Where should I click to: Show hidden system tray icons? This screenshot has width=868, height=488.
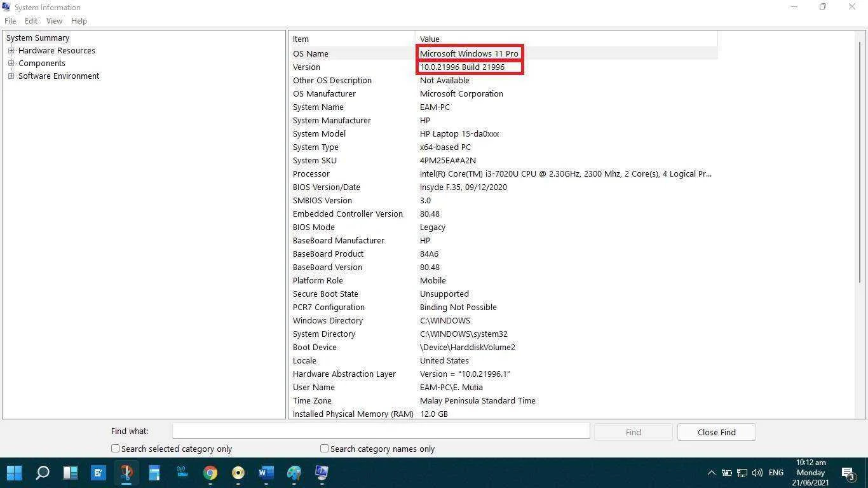[711, 473]
